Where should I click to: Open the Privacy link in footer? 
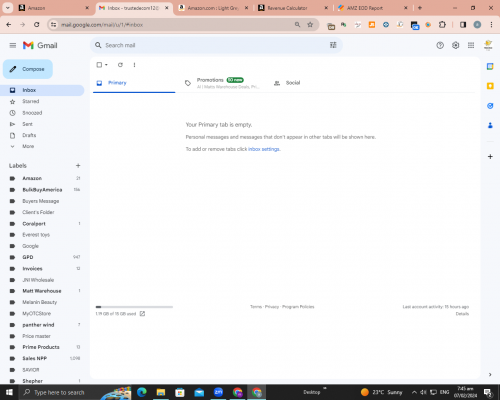[x=272, y=307]
